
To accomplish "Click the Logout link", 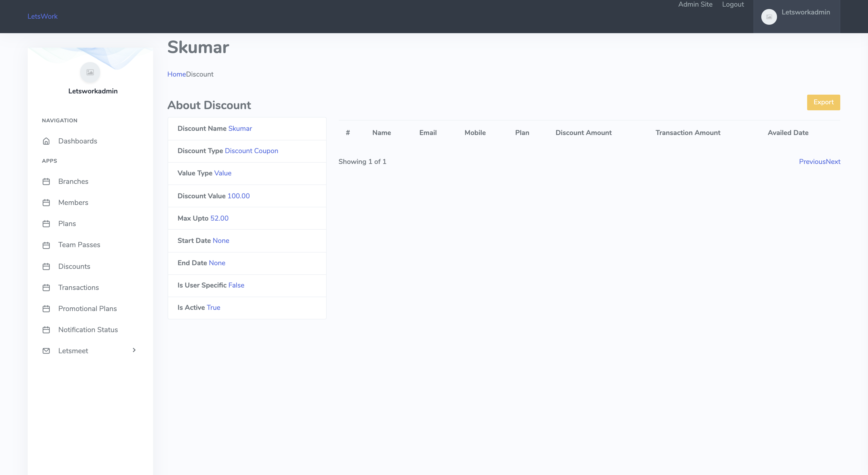I will (733, 5).
